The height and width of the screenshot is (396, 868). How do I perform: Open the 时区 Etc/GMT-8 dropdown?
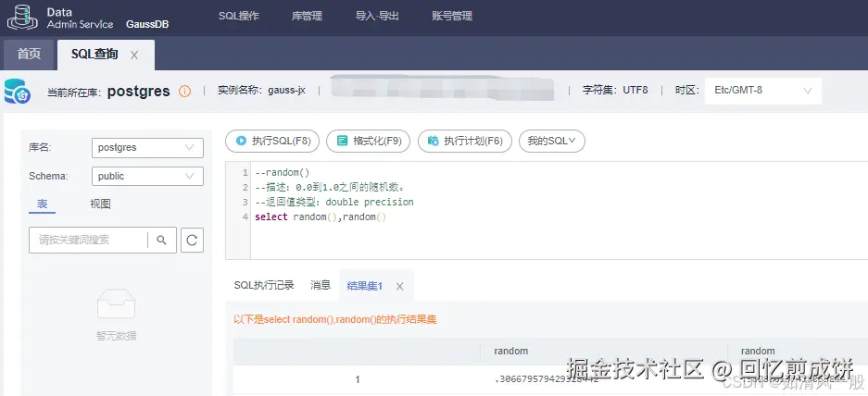pyautogui.click(x=762, y=90)
